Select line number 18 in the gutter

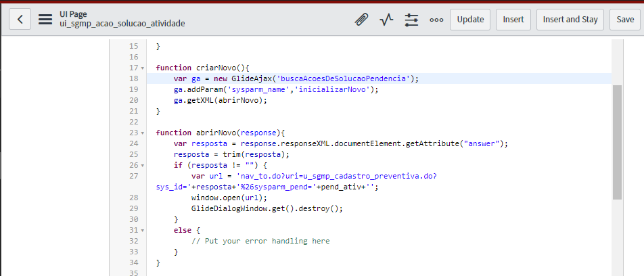tap(133, 78)
